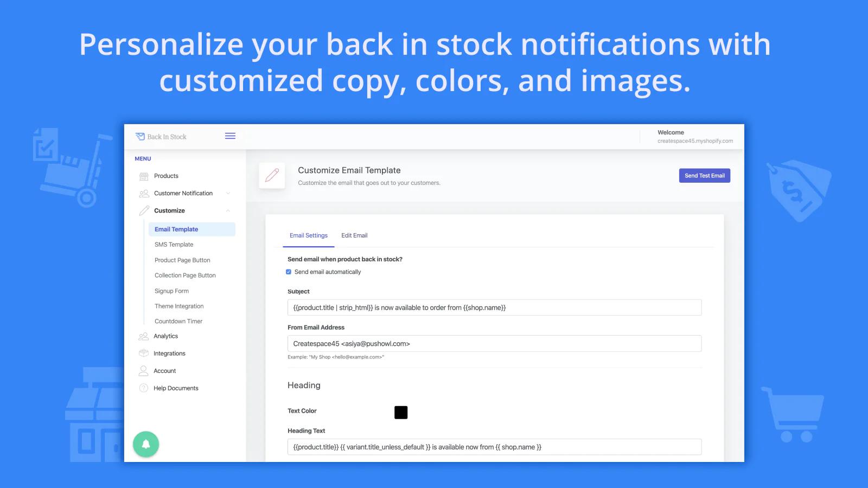The width and height of the screenshot is (868, 488).
Task: Click the Integrations box icon
Action: (144, 354)
